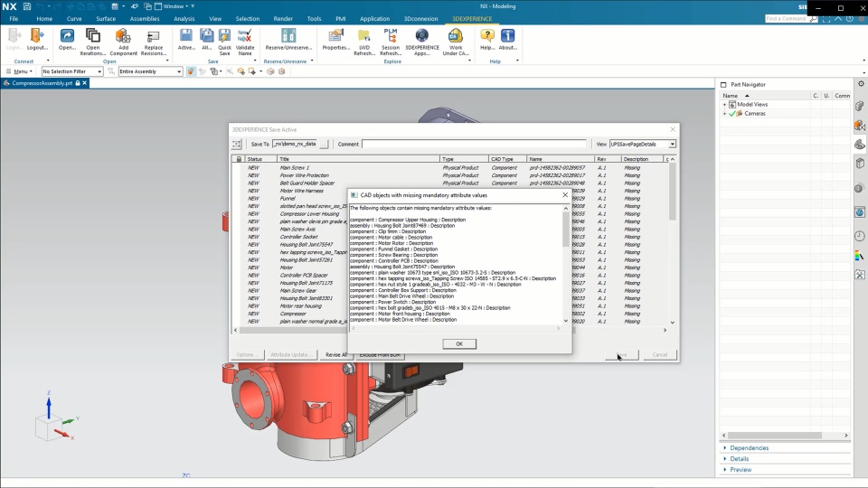Close the missing mandatory attributes dialog
868x488 pixels.
[x=564, y=195]
